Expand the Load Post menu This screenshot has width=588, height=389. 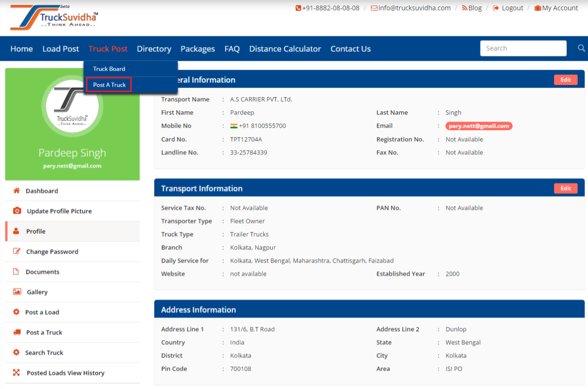point(60,49)
